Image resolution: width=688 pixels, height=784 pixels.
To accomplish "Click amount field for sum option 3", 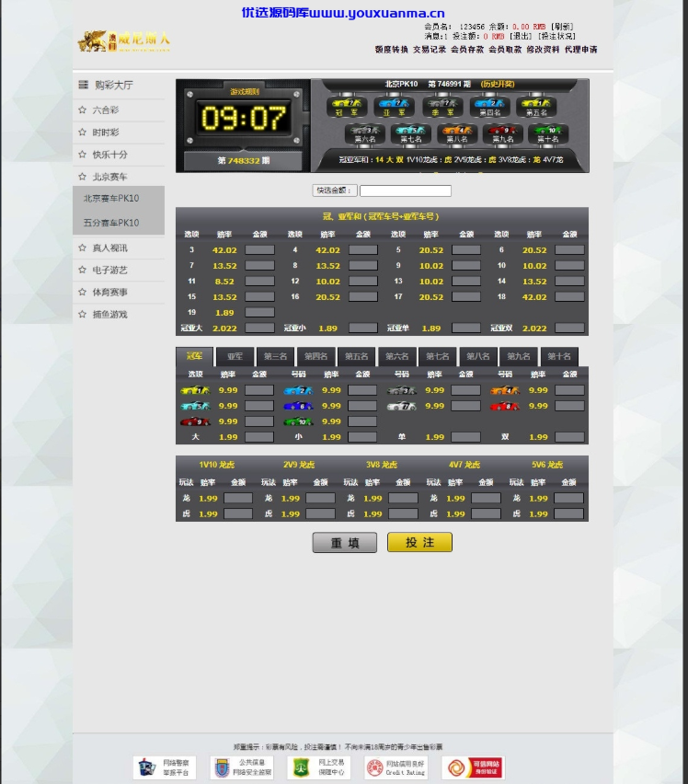I will click(x=259, y=250).
